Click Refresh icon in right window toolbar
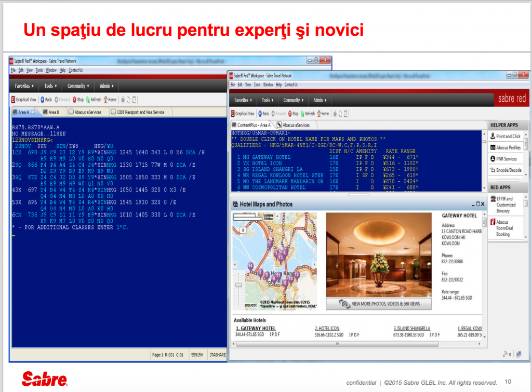Image resolution: width=532 pixels, height=392 pixels. point(302,114)
